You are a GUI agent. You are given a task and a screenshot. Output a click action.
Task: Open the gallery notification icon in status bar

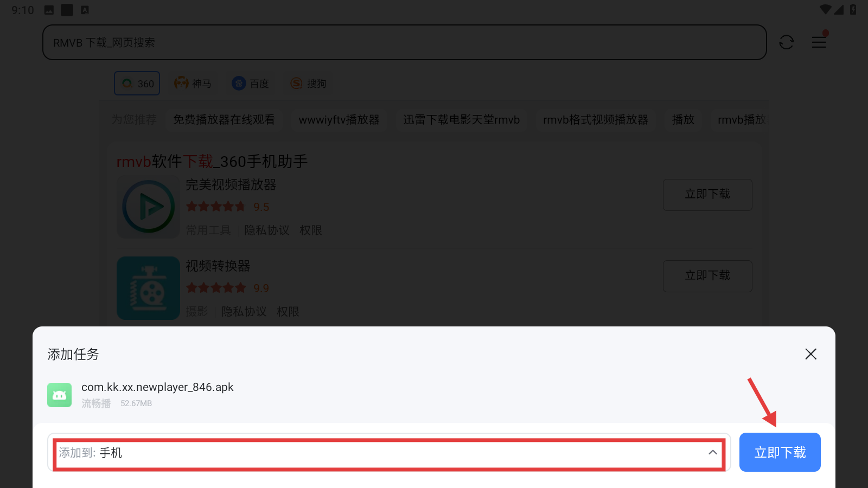click(49, 10)
